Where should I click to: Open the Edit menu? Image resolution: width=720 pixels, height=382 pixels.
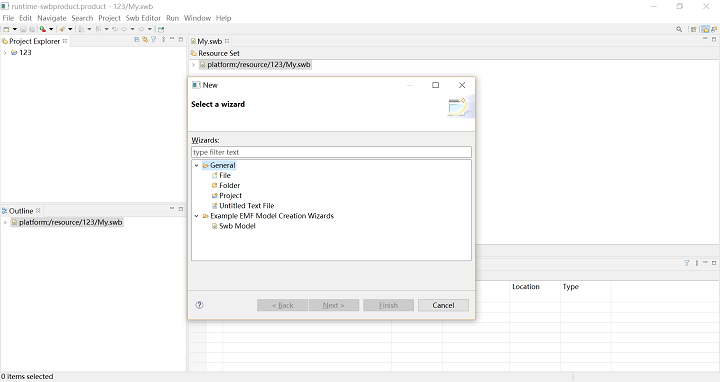[25, 18]
